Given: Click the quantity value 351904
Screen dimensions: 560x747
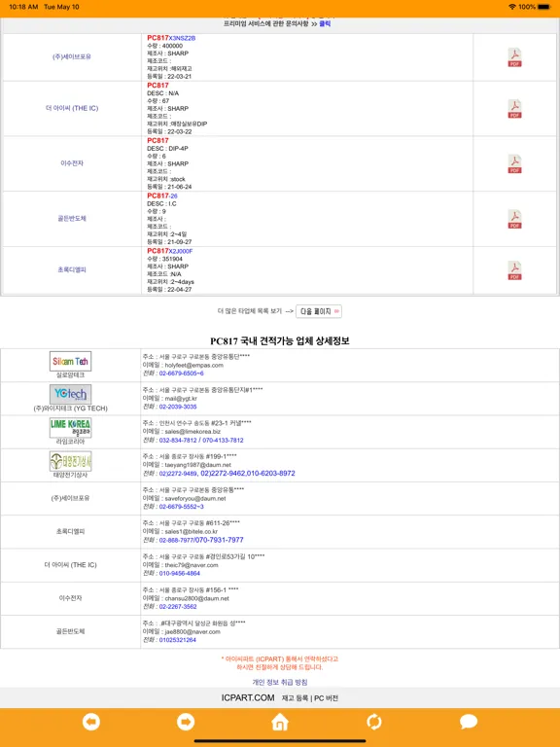Looking at the screenshot, I should pos(172,259).
